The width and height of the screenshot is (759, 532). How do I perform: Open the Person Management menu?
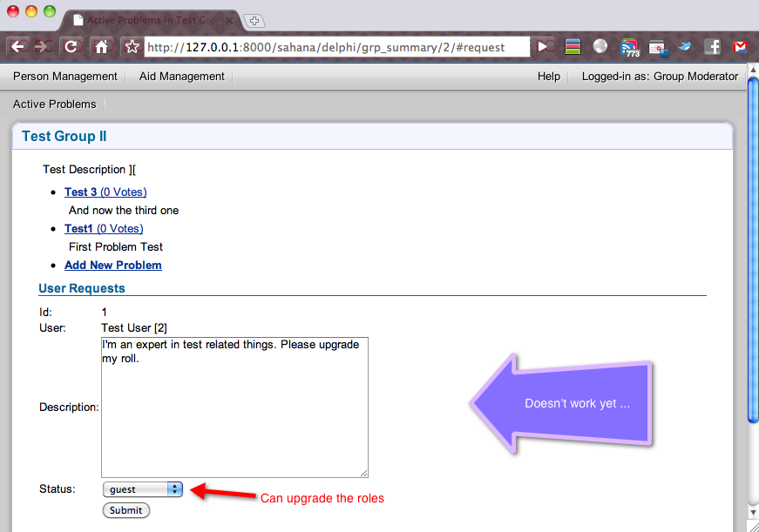65,77
